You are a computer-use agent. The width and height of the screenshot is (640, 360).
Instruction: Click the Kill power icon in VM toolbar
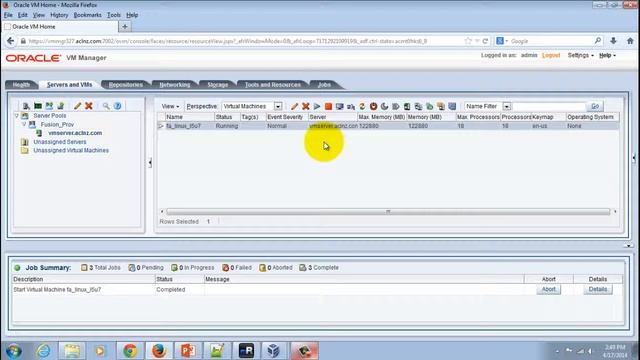click(x=373, y=107)
